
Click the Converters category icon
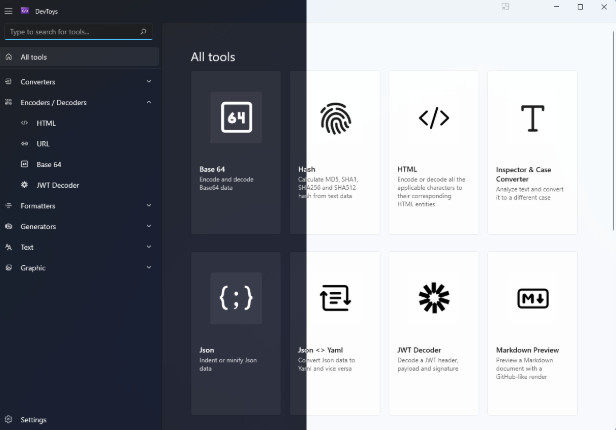(8, 82)
